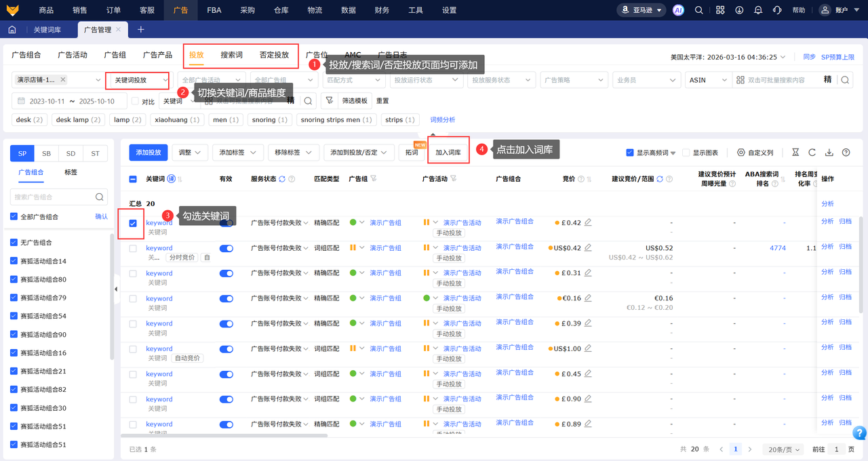Toggle 对比 compare checkbox
This screenshot has height=461, width=868.
(135, 101)
